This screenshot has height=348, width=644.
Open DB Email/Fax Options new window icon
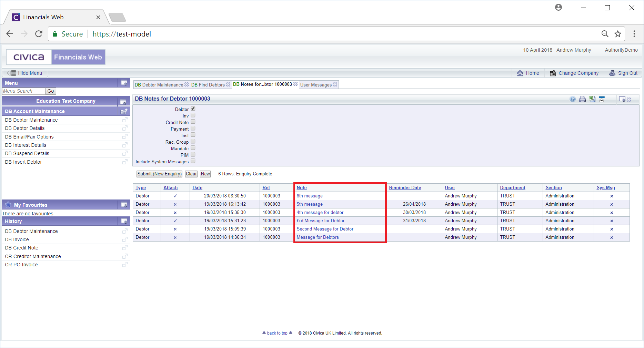pos(125,137)
